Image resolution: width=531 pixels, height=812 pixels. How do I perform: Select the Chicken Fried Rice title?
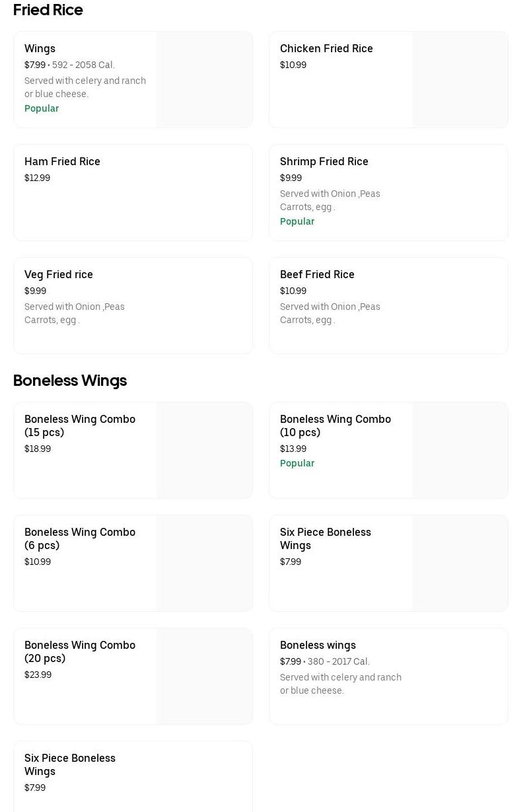coord(326,48)
